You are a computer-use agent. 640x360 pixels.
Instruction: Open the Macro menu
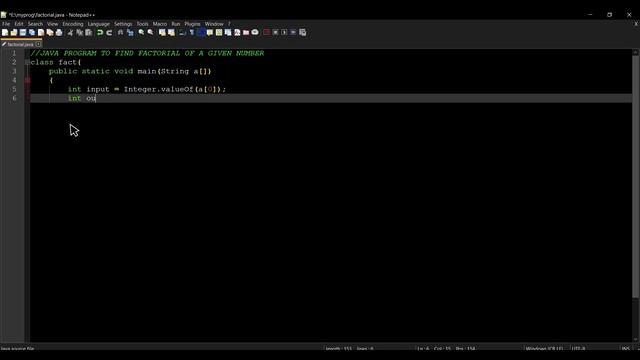pos(160,24)
